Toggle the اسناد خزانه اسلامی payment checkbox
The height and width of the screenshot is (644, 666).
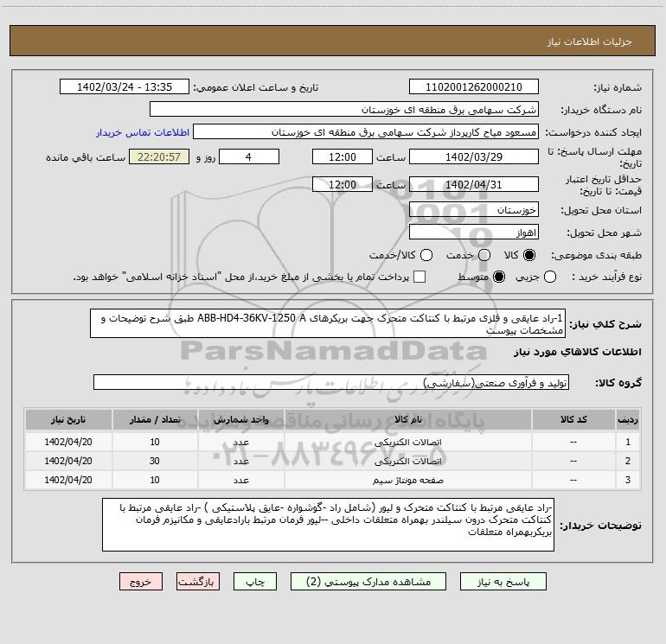(x=419, y=277)
